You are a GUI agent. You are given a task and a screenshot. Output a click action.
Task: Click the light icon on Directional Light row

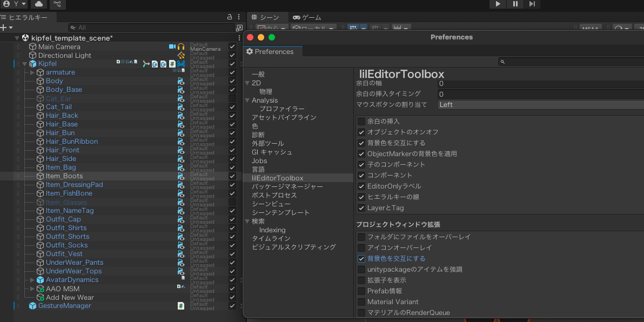coord(180,55)
